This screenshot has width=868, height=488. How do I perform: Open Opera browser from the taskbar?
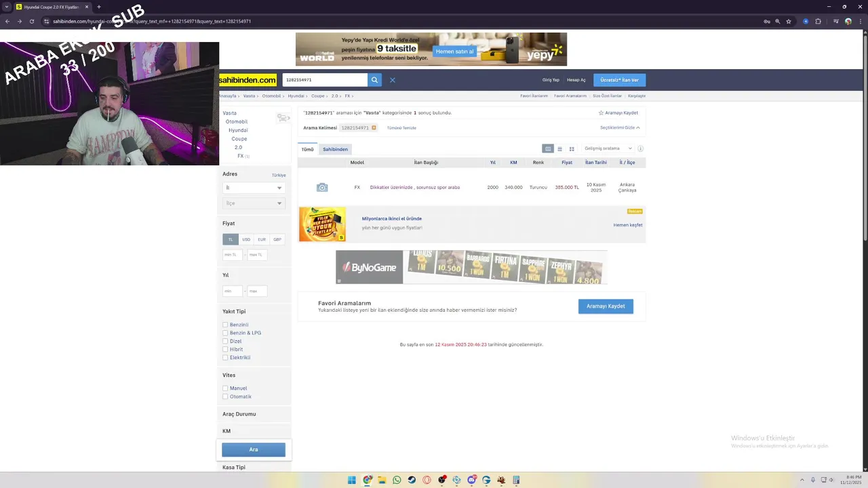427,480
